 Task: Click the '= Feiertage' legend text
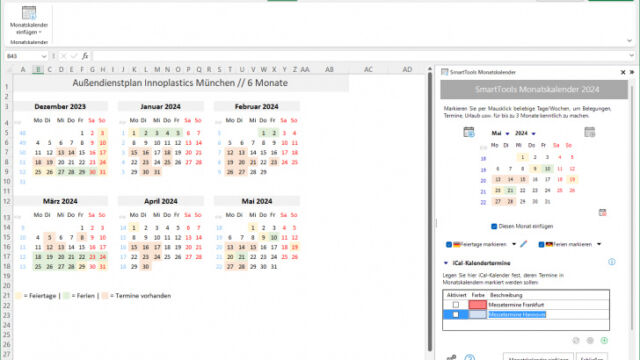(40, 296)
